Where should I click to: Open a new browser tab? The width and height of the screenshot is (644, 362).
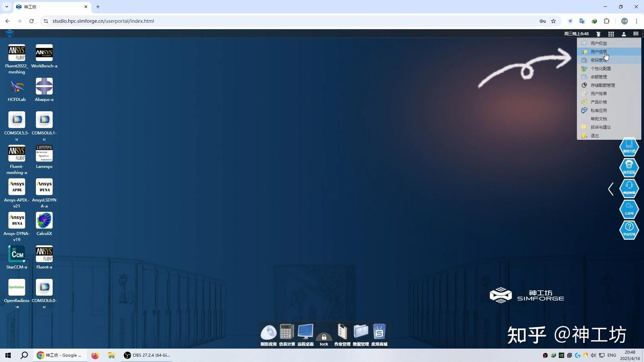coord(98,7)
